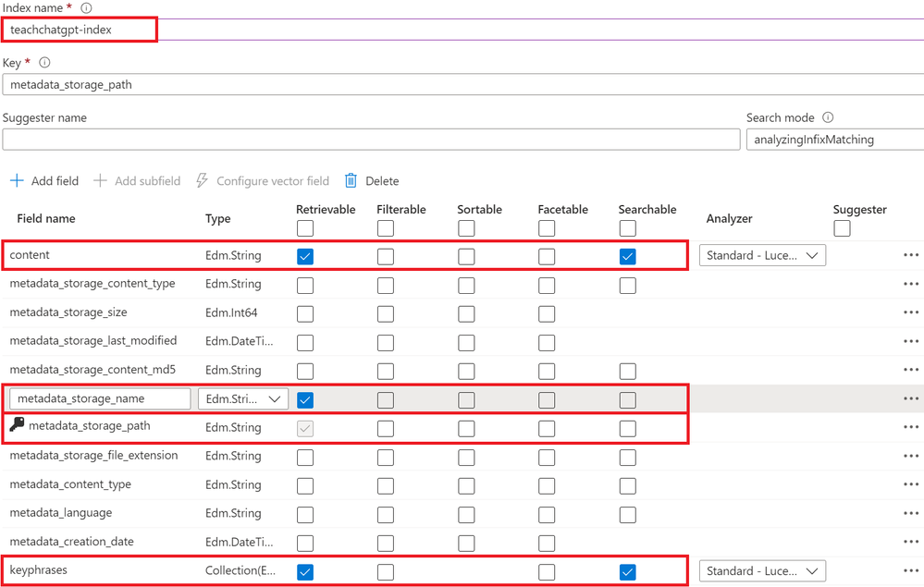
Task: Open more options for keyphrases row
Action: click(x=911, y=571)
